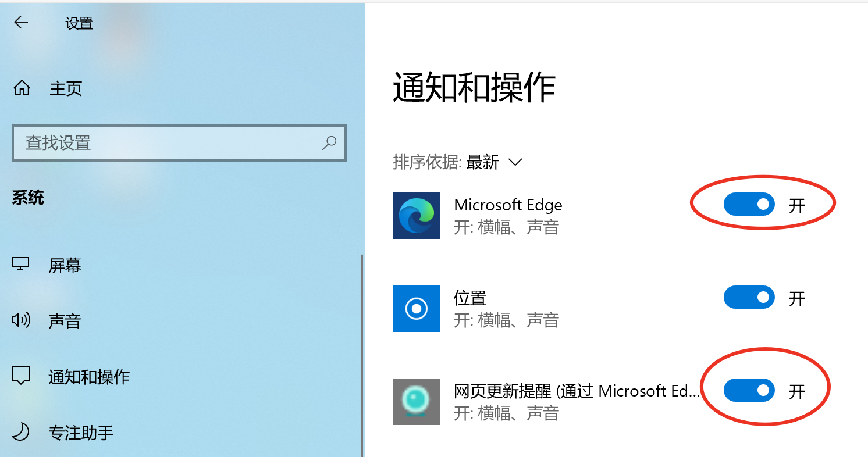Select the 通知和操作 speech bubble icon
The width and height of the screenshot is (868, 457).
(x=21, y=376)
